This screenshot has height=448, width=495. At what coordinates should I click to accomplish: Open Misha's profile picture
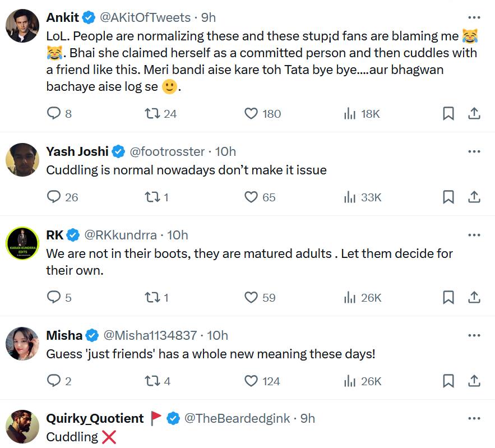coord(22,343)
